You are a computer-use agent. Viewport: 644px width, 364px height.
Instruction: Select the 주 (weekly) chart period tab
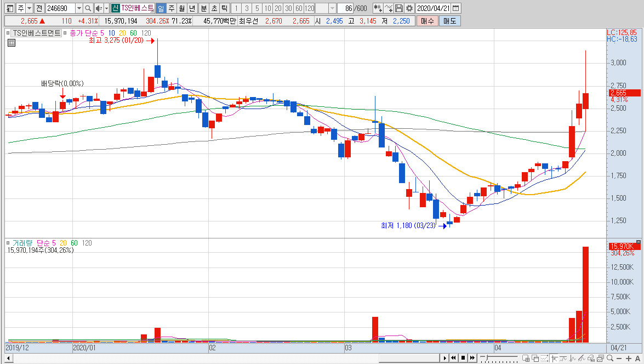point(171,8)
